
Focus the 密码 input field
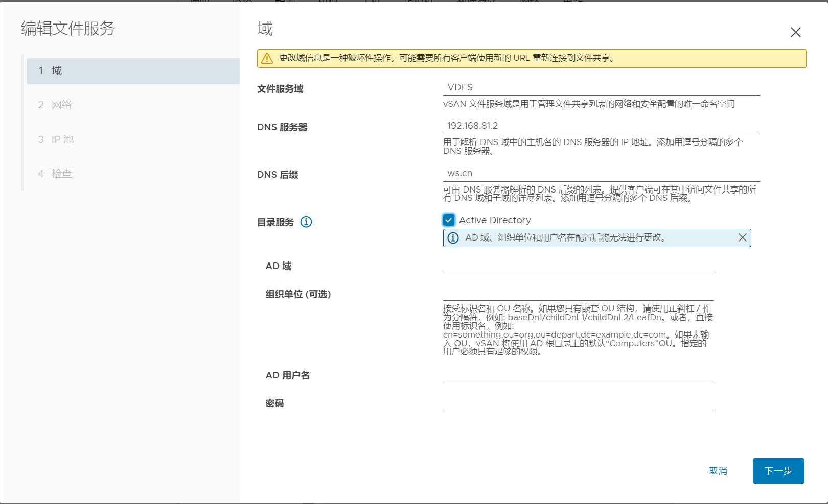coord(578,402)
